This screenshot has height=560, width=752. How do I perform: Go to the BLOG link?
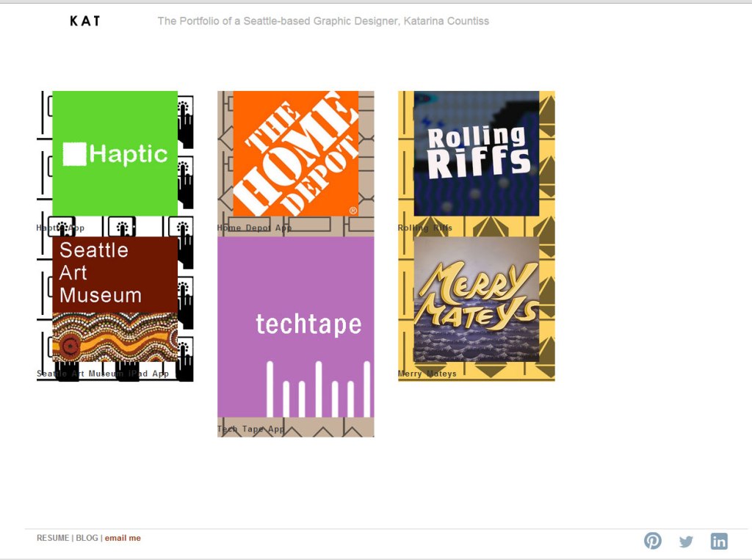tap(87, 538)
